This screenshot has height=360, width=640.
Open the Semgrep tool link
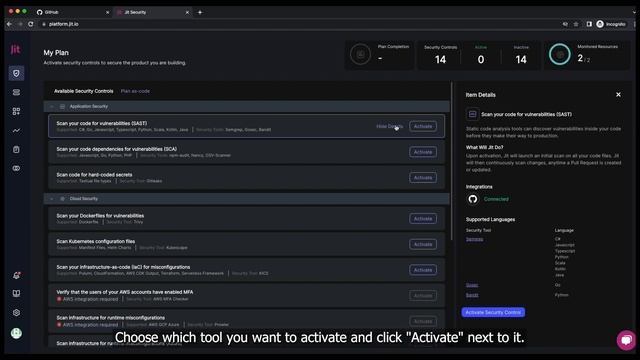474,239
